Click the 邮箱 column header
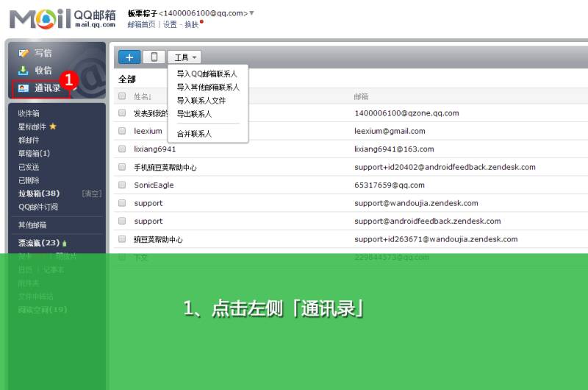The width and height of the screenshot is (588, 390). tap(361, 96)
